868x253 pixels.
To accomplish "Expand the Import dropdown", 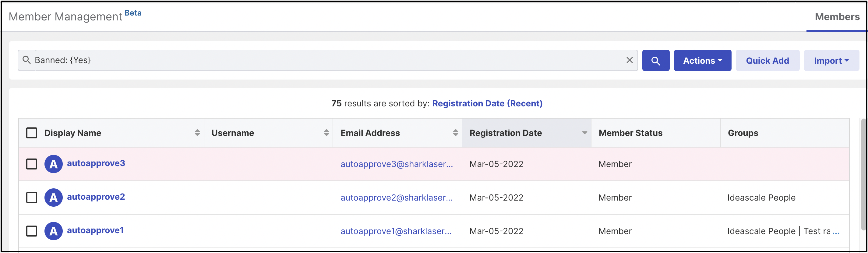I will tap(831, 60).
